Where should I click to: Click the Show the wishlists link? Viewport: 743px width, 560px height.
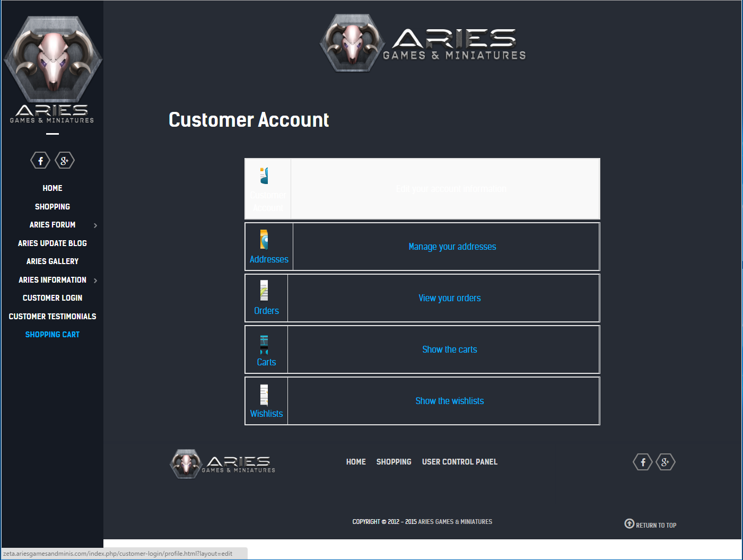click(x=450, y=401)
